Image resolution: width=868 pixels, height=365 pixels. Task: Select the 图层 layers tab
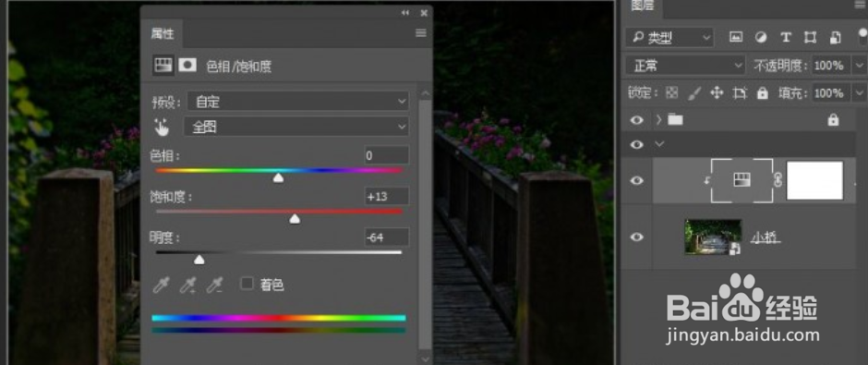(642, 6)
